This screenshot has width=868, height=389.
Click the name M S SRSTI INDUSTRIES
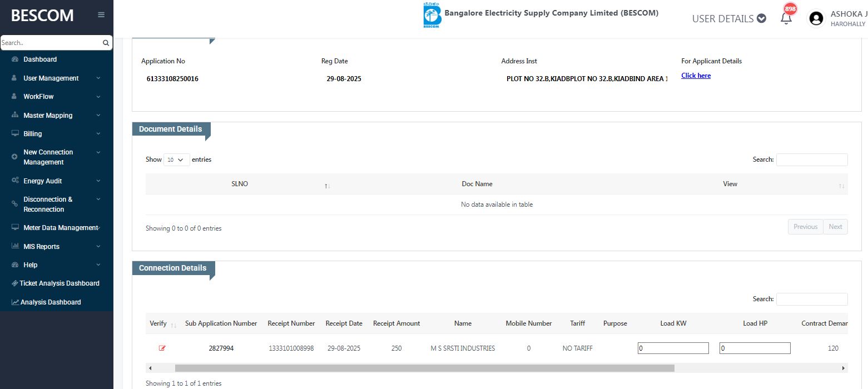(463, 348)
